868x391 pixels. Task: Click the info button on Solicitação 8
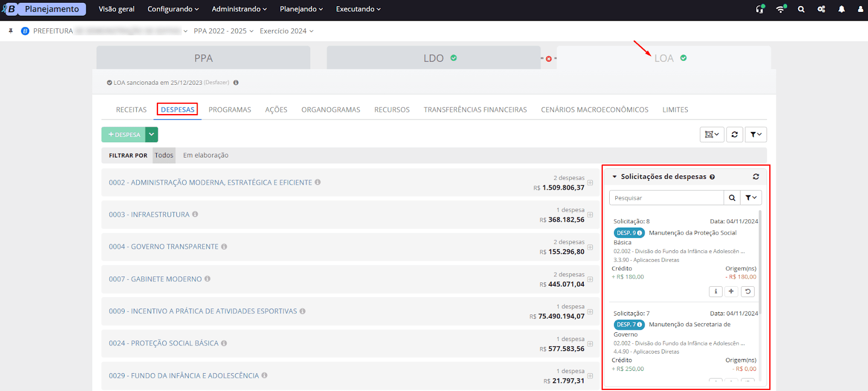tap(716, 292)
